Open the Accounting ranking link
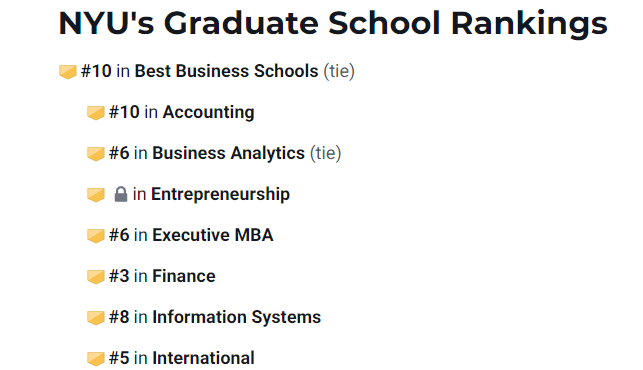Viewport: 643px width, 370px height. point(208,112)
